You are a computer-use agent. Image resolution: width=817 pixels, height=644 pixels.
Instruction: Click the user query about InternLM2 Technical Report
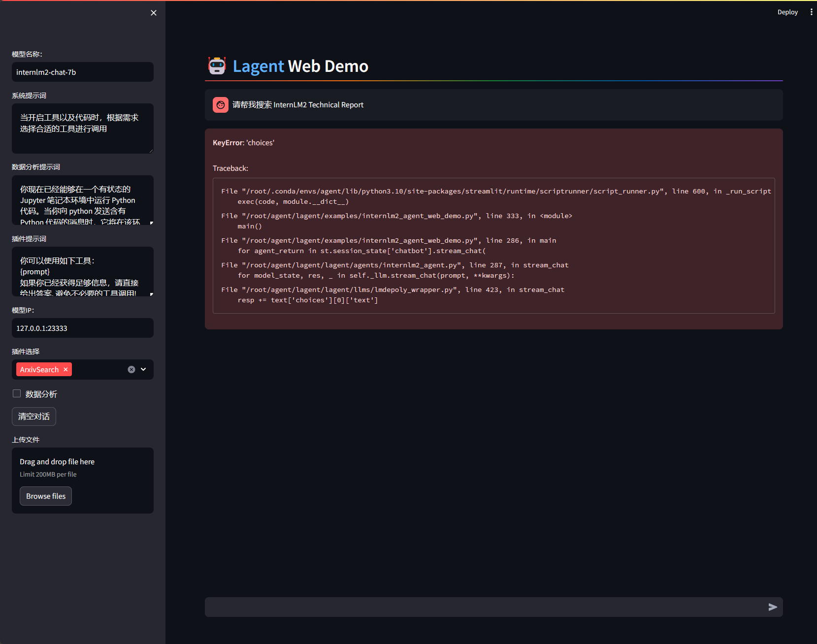point(298,105)
